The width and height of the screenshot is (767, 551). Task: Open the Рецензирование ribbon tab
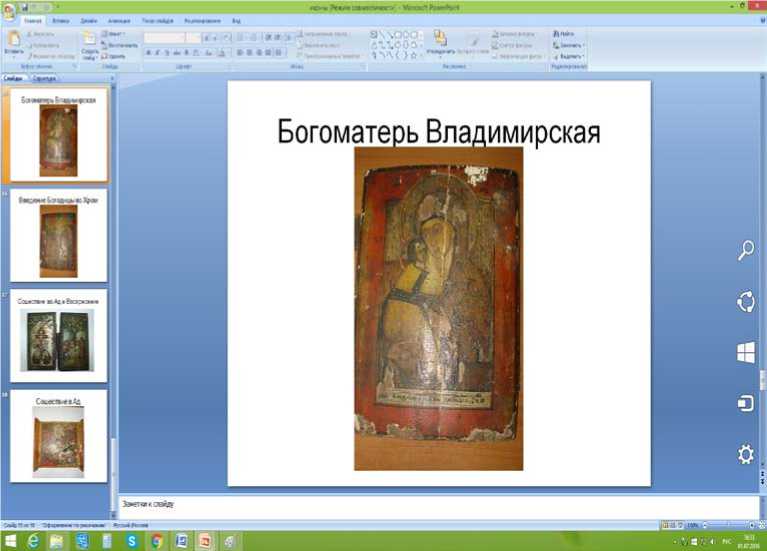203,21
